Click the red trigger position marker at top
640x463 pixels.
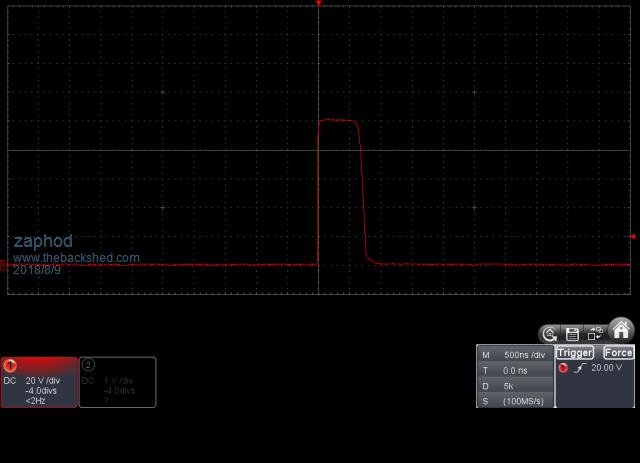[319, 4]
